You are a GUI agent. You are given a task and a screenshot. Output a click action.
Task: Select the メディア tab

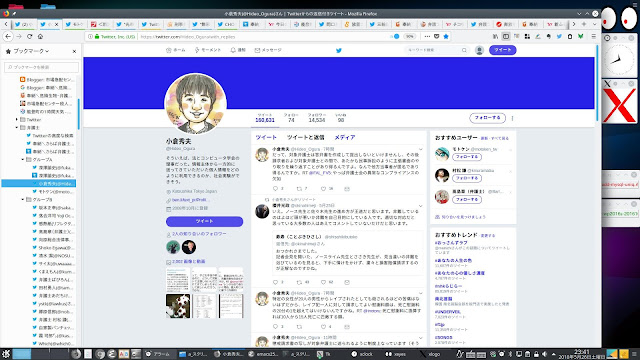coord(344,138)
